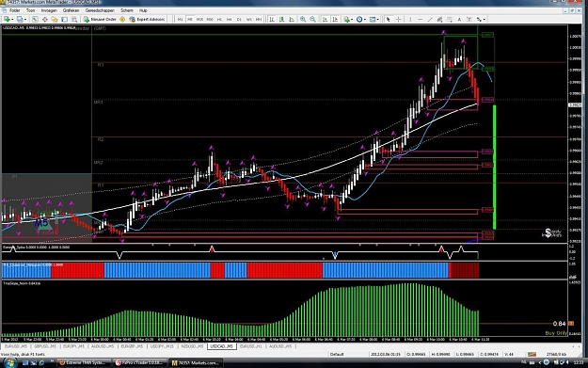Switch to the USDJPY,M15 chart tab

tap(162, 346)
